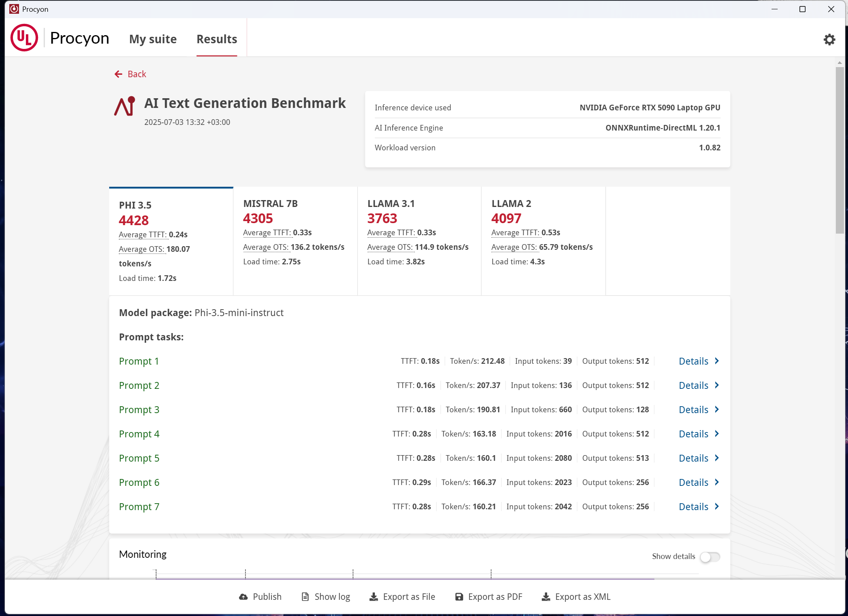Toggle the Show details switch
Image resolution: width=848 pixels, height=616 pixels.
click(710, 557)
